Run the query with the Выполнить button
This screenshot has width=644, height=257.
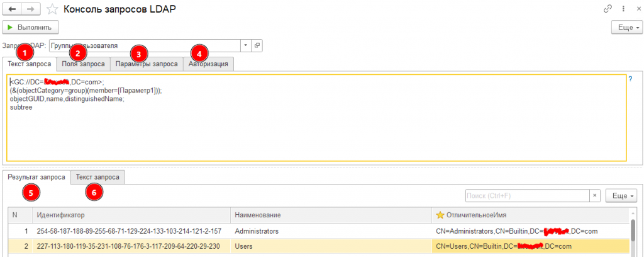click(30, 28)
